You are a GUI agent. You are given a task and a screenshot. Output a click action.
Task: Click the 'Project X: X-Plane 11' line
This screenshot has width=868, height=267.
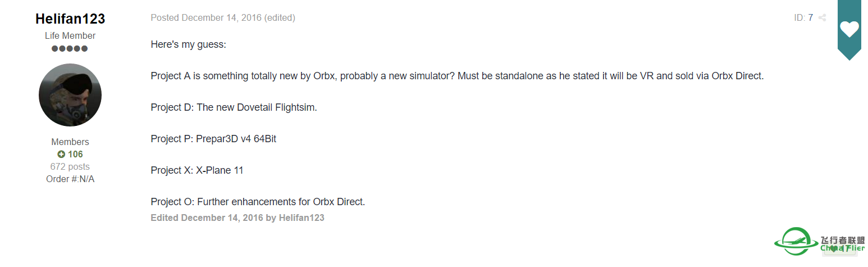pos(197,170)
